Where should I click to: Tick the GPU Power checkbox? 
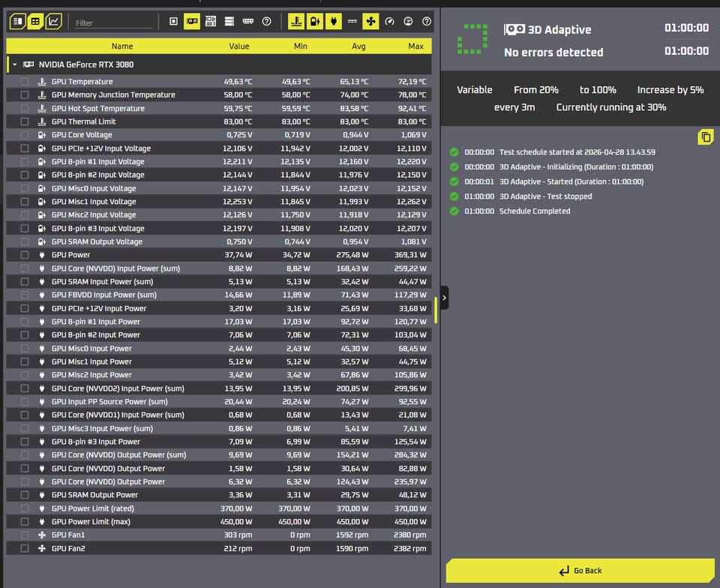[x=25, y=255]
